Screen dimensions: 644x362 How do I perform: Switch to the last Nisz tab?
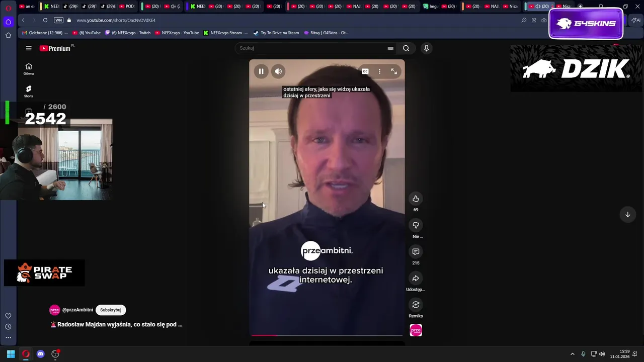[x=564, y=7]
